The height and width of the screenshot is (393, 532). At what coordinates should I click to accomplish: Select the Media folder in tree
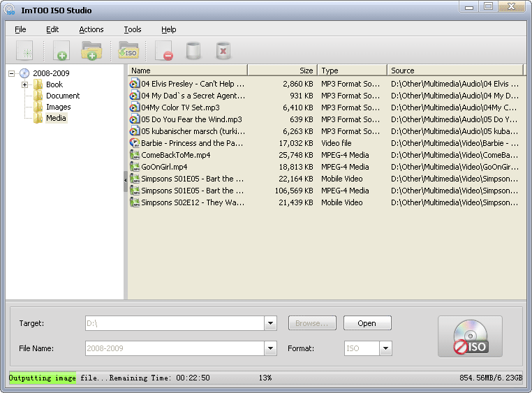pos(56,118)
